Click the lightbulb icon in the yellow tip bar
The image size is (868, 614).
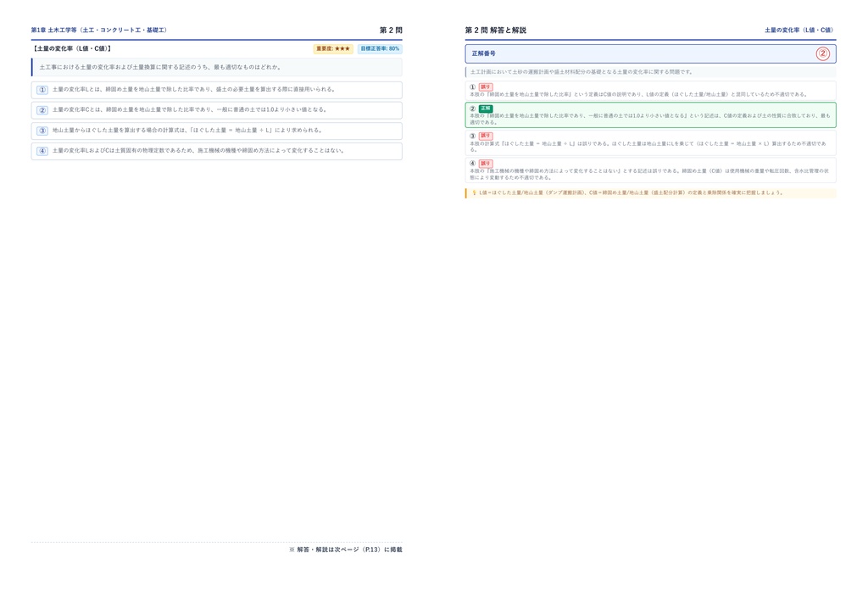[x=474, y=193]
